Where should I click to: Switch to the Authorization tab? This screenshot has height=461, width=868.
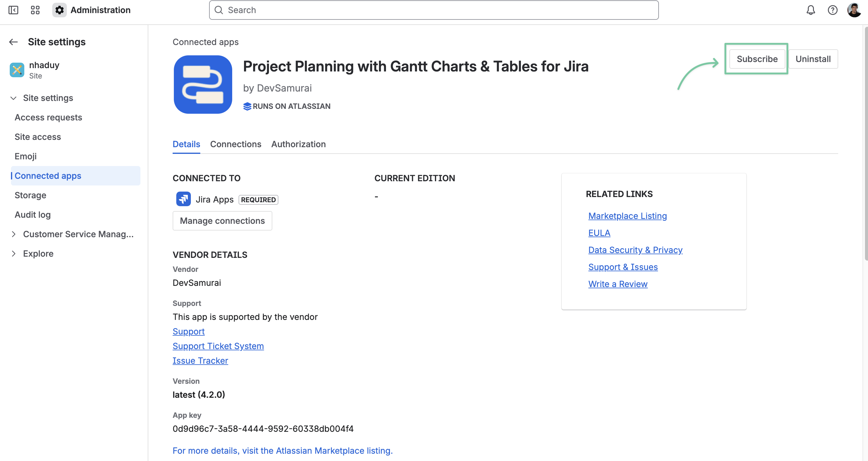click(298, 144)
